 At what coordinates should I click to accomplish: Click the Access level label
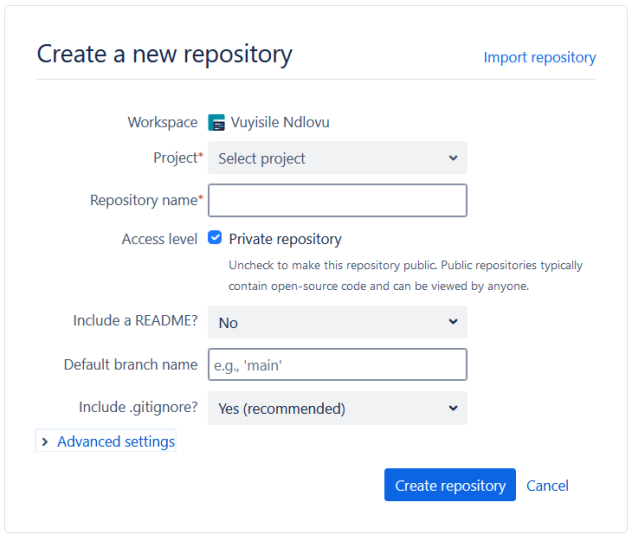click(160, 239)
